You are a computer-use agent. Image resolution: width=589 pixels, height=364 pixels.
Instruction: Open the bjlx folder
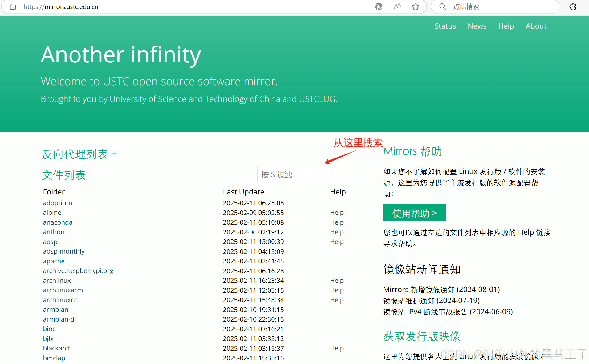pos(48,339)
